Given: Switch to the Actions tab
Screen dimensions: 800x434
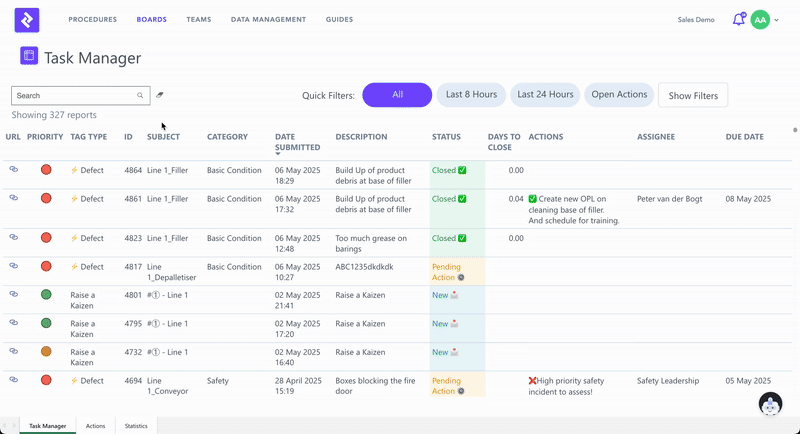Looking at the screenshot, I should (95, 426).
